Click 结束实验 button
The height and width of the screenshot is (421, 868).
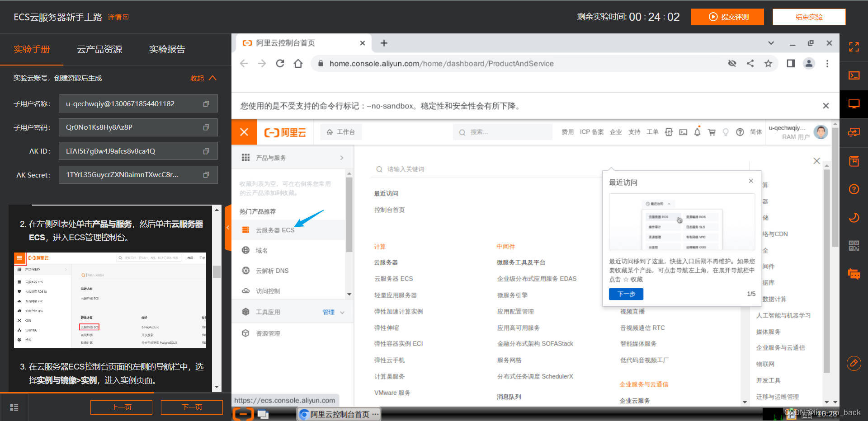pyautogui.click(x=809, y=17)
